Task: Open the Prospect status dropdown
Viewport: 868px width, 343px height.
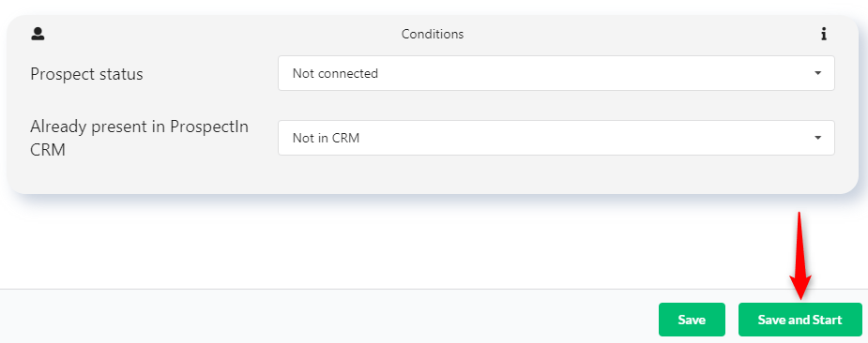Action: point(556,73)
